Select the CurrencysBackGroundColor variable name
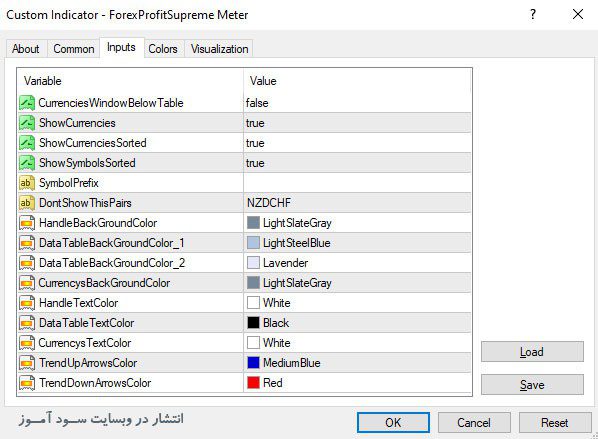The height and width of the screenshot is (439, 598). (104, 283)
